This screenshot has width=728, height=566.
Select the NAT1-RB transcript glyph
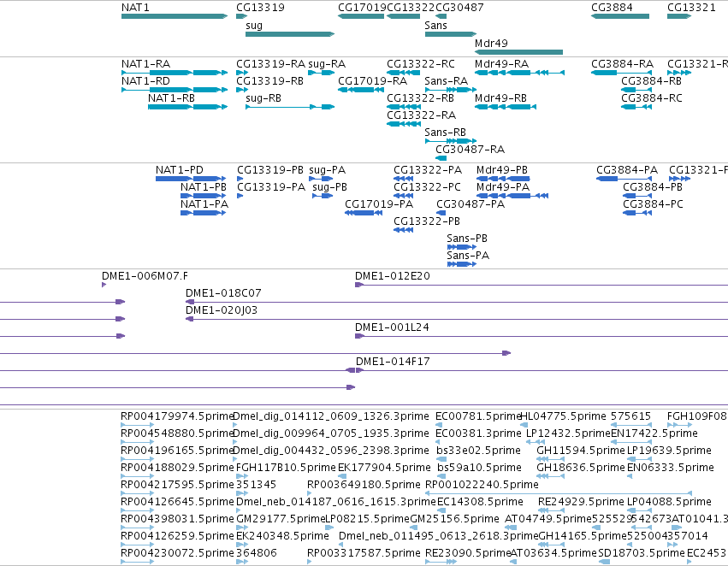coord(187,107)
